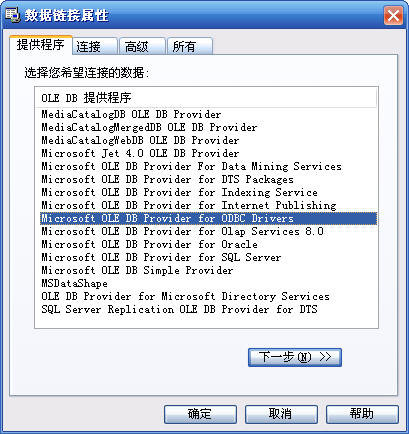Click OLE DB 提供程序 column header
The height and width of the screenshot is (434, 409).
[x=206, y=98]
